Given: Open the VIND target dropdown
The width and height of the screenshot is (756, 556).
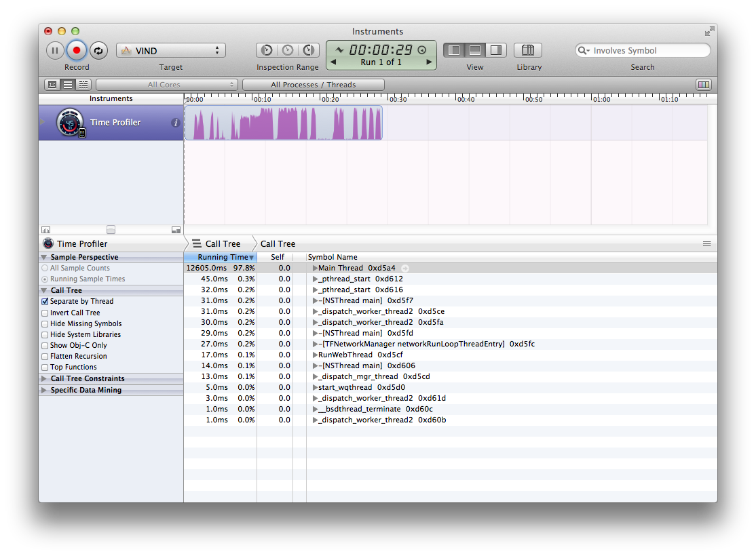Looking at the screenshot, I should point(171,51).
